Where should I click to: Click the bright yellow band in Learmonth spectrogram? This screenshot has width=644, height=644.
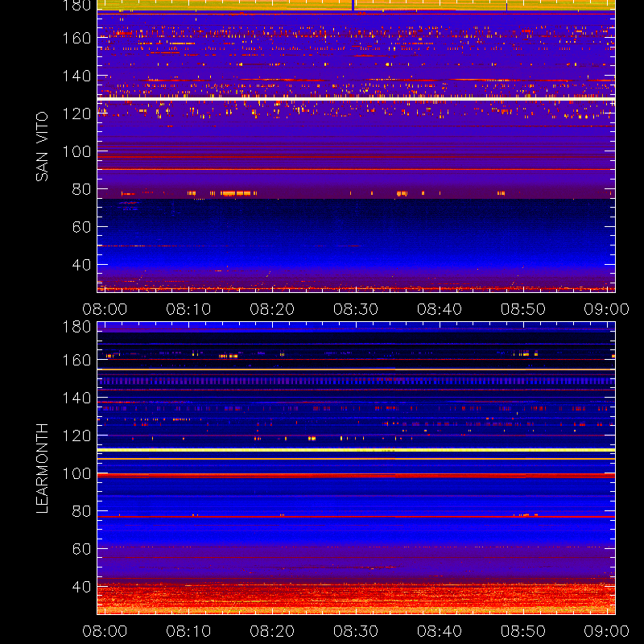(x=356, y=450)
